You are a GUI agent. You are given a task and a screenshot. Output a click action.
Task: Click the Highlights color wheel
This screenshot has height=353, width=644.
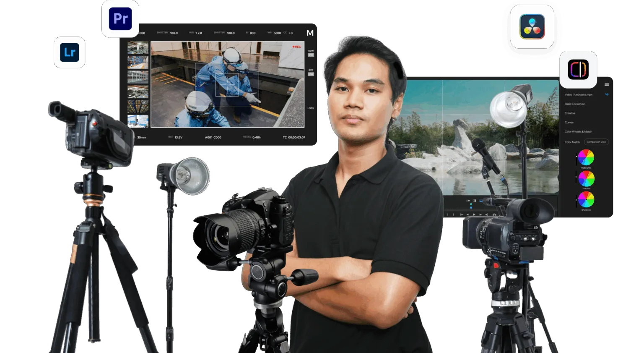(x=586, y=158)
